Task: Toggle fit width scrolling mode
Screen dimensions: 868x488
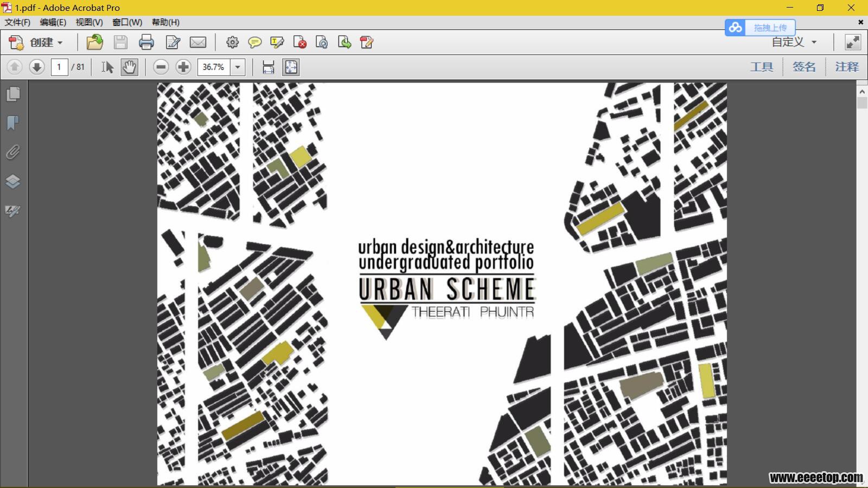Action: tap(269, 67)
